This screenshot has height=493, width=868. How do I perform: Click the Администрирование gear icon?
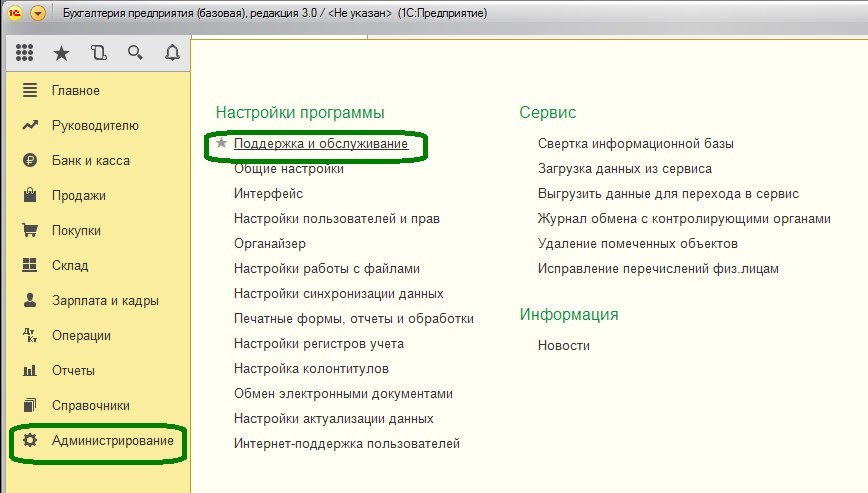tap(30, 440)
